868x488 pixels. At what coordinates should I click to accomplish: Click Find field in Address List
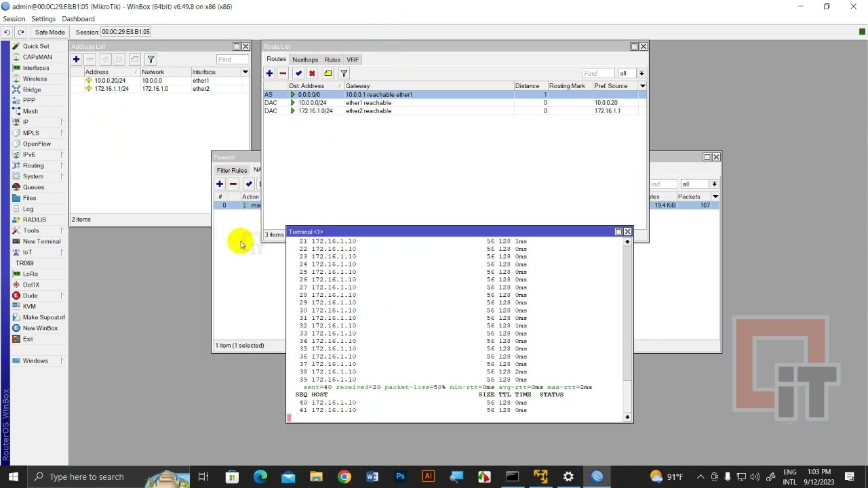233,60
